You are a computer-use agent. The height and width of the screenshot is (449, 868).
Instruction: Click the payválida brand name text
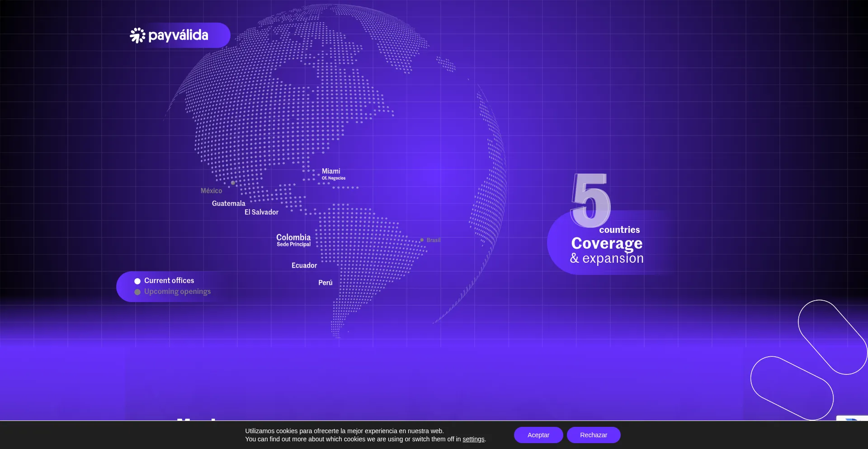click(178, 35)
